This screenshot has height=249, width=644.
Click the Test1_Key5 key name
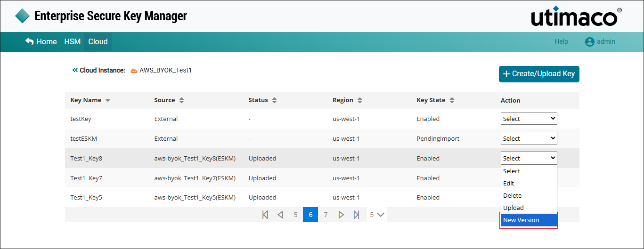click(86, 197)
